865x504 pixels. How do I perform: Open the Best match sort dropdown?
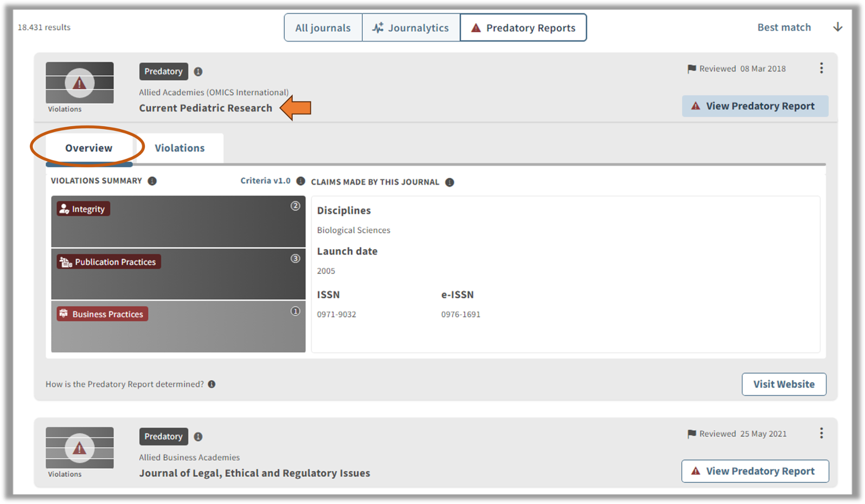[x=784, y=27]
